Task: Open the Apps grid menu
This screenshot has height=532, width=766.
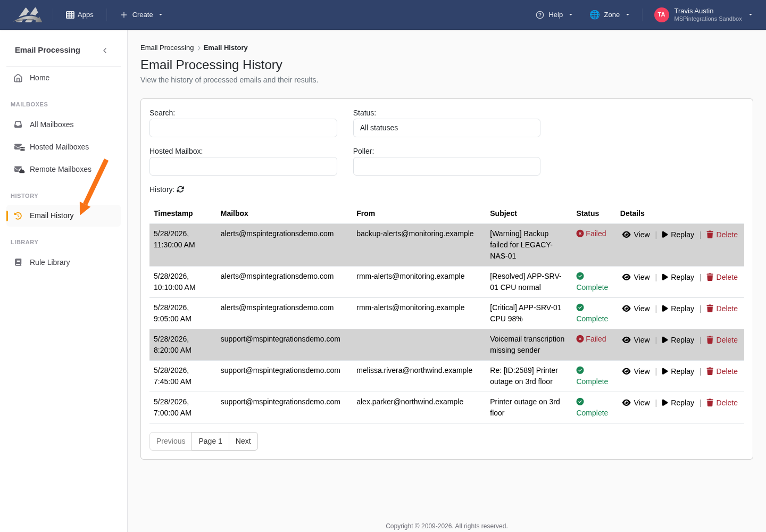Action: [x=80, y=15]
